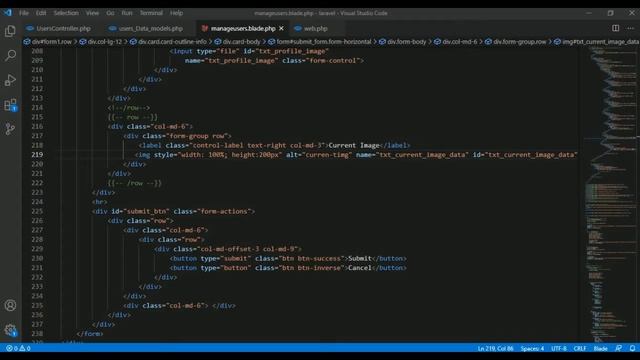Open breadcrumb div.col-md-6 dropdown

coord(456,42)
